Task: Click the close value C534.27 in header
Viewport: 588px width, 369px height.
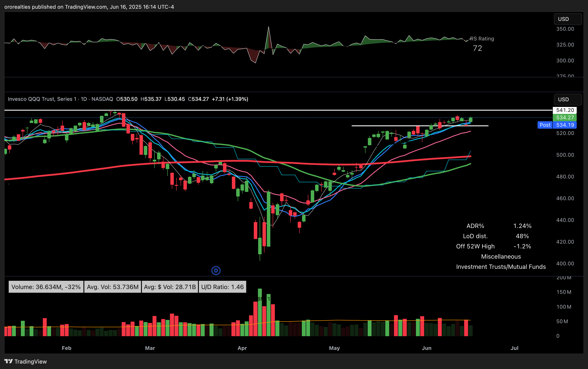Action: click(x=198, y=99)
